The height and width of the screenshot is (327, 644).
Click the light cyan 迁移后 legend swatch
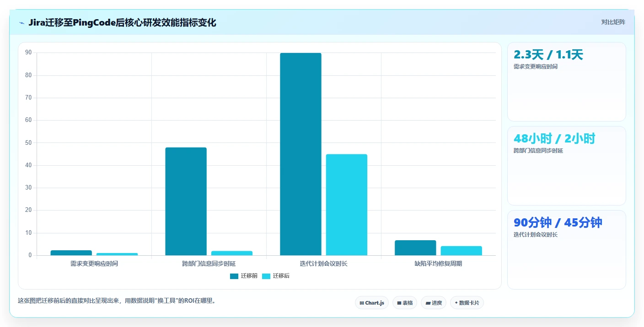pos(266,276)
